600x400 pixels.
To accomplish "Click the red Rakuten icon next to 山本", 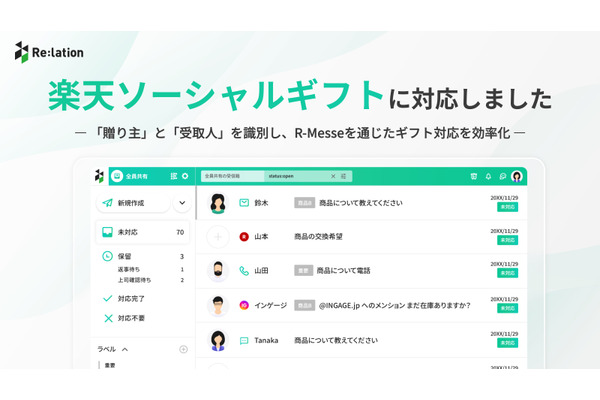I will click(x=244, y=237).
